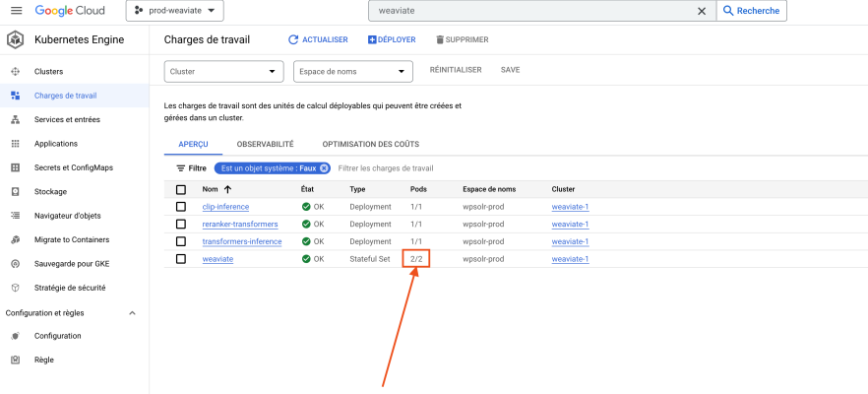Click the Clusters sidebar icon

pos(16,72)
